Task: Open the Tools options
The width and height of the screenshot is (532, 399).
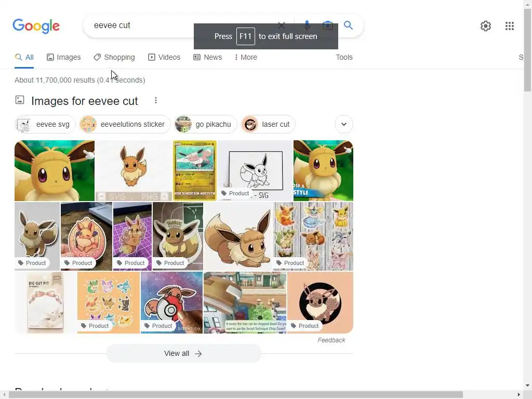Action: 344,57
